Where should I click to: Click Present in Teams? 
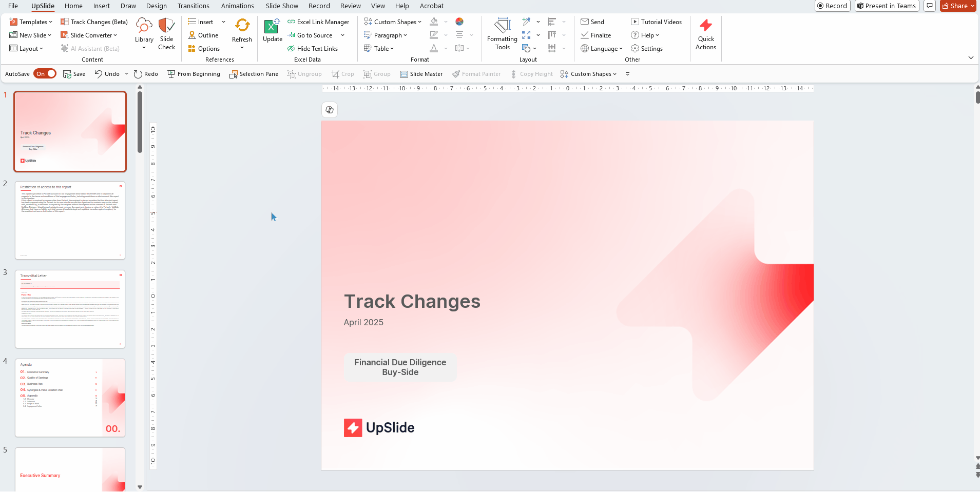pos(886,6)
